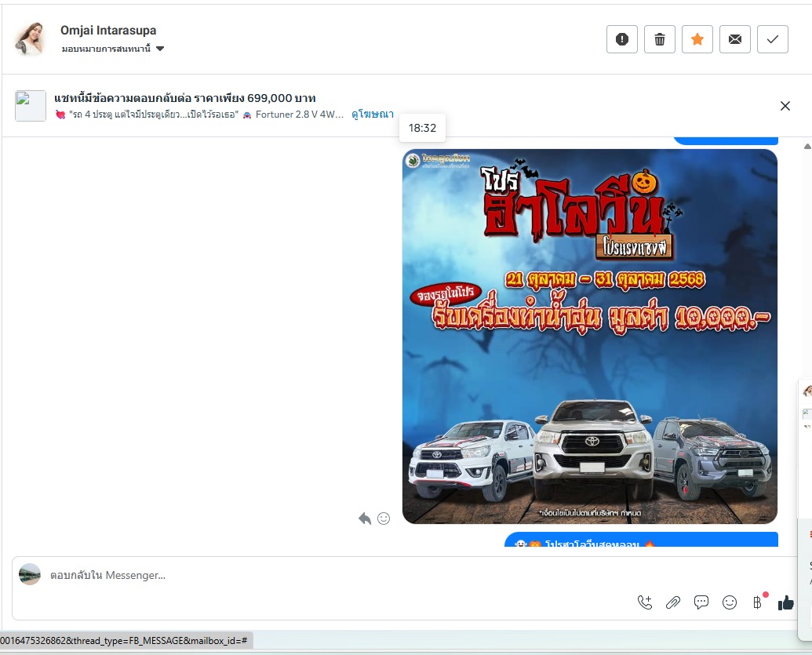Open emoji picker in composer
The image size is (812, 655).
(x=730, y=602)
